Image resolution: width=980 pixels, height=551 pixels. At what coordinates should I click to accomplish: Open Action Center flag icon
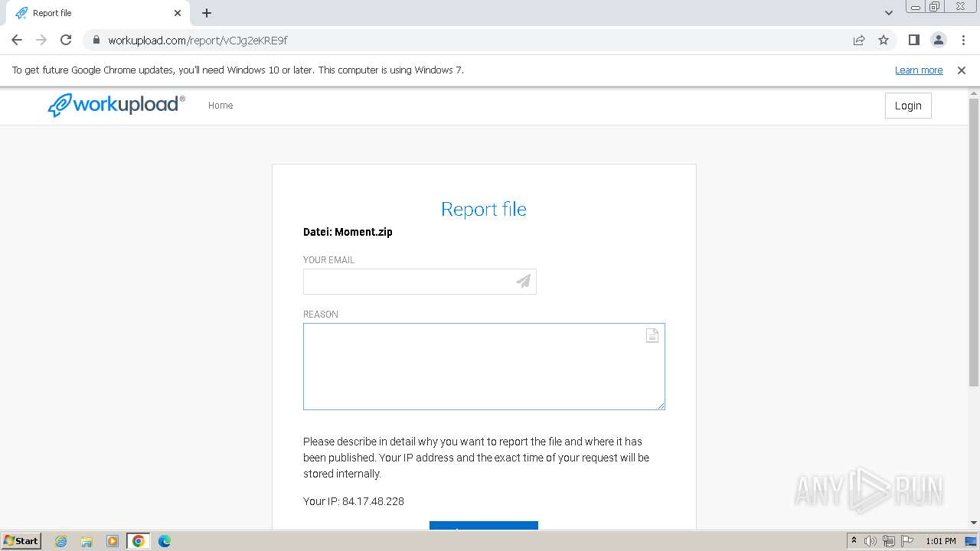click(906, 541)
